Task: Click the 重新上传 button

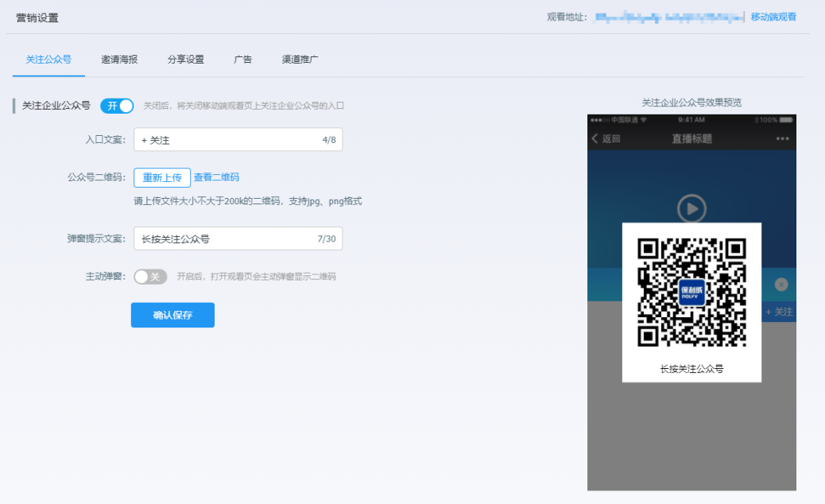Action: 162,177
